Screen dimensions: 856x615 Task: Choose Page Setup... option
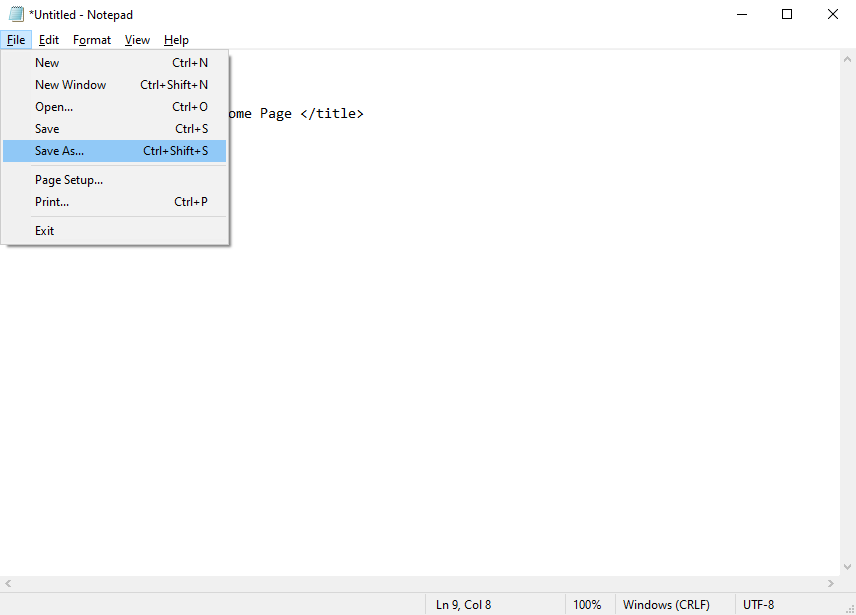point(114,180)
